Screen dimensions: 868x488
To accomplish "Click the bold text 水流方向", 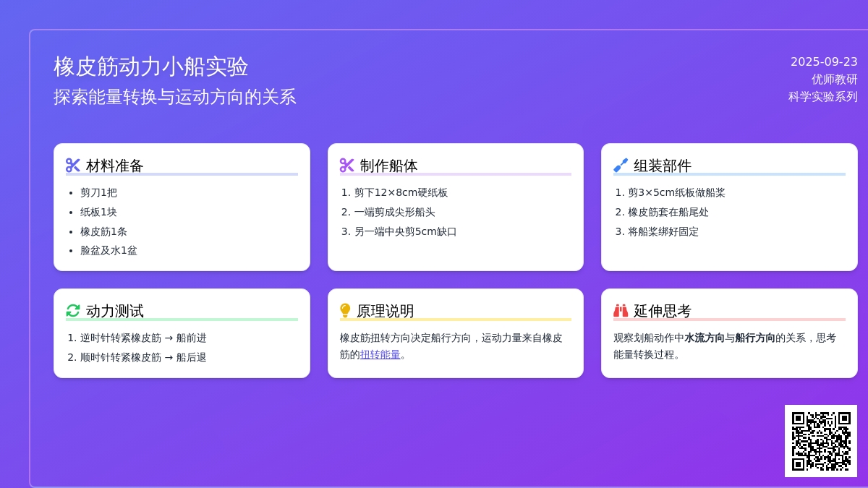I will pyautogui.click(x=705, y=338).
